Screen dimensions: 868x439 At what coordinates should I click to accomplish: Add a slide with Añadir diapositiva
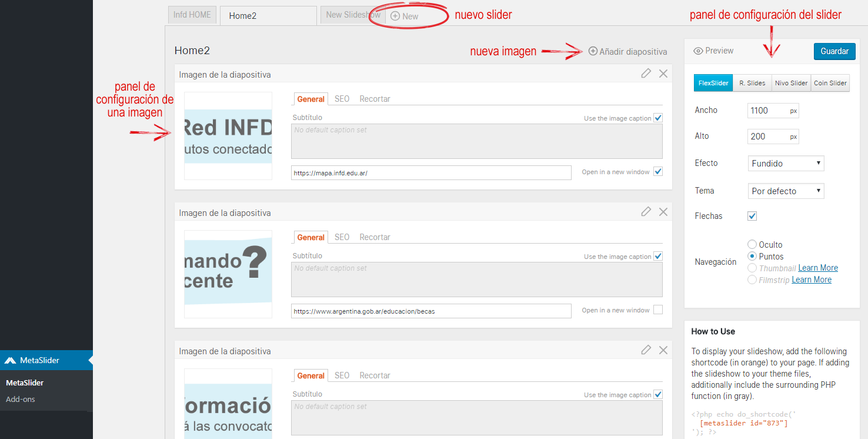[627, 51]
